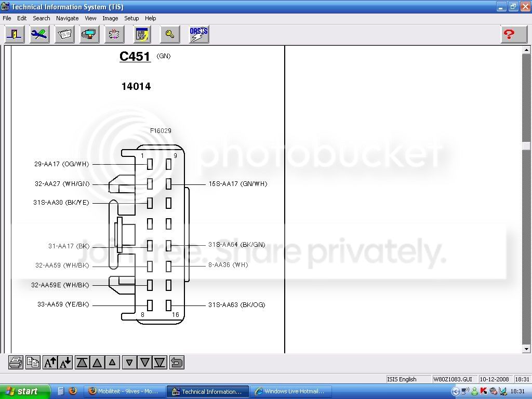
Task: Jump to first page with top arrow
Action: pyautogui.click(x=82, y=363)
